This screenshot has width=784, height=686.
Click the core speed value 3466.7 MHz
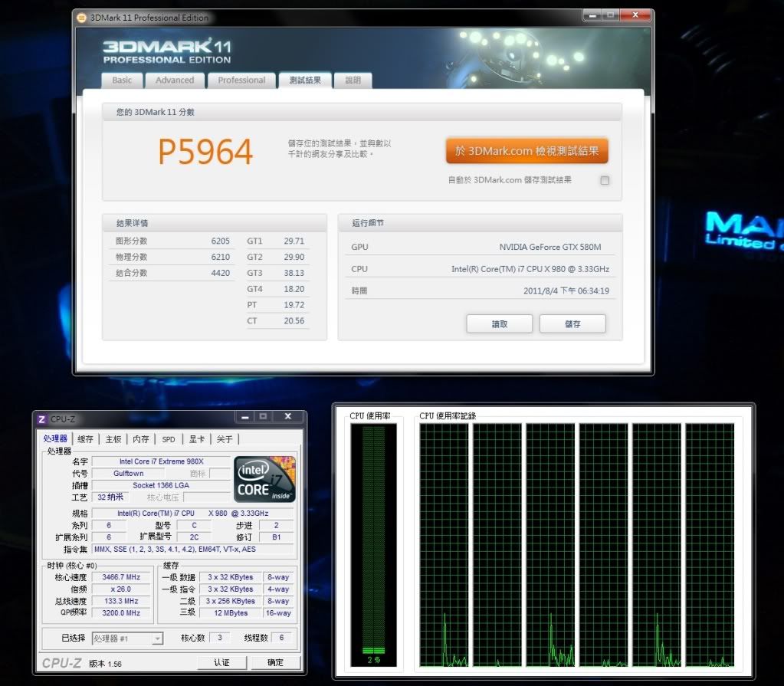(x=121, y=577)
